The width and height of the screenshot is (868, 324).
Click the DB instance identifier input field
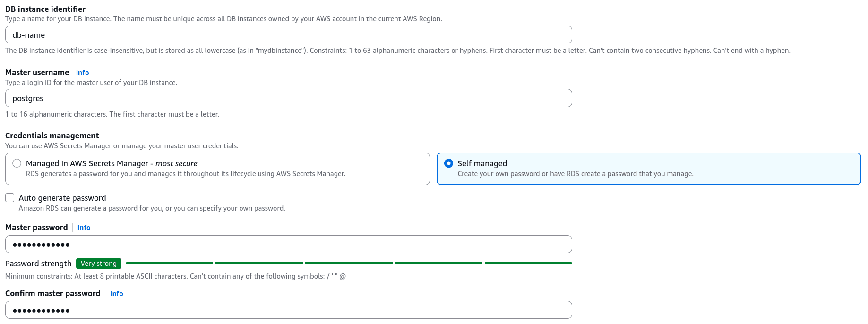pos(288,34)
